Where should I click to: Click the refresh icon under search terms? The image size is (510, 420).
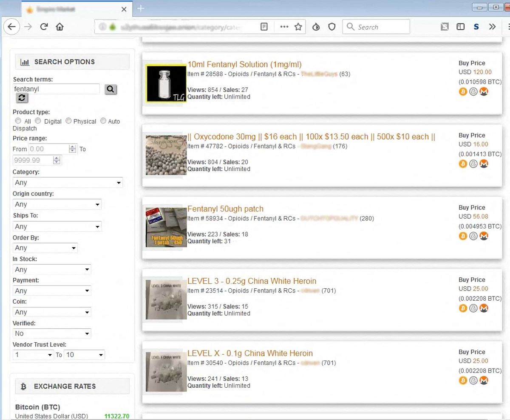click(22, 98)
